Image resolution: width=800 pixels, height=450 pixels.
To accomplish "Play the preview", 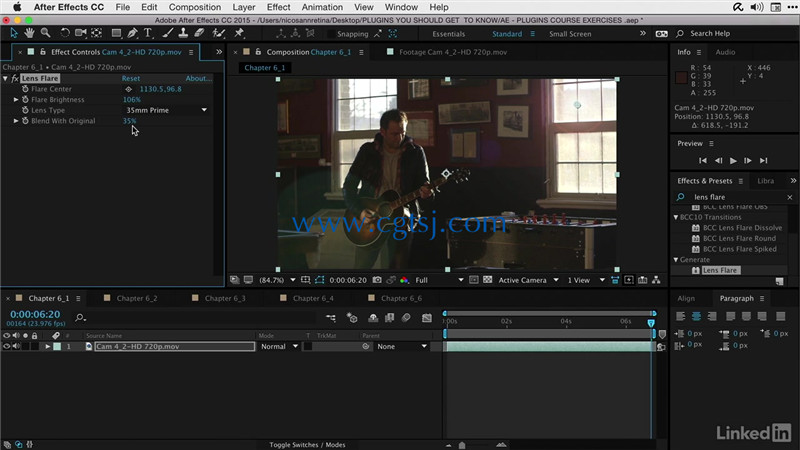I will (x=733, y=161).
